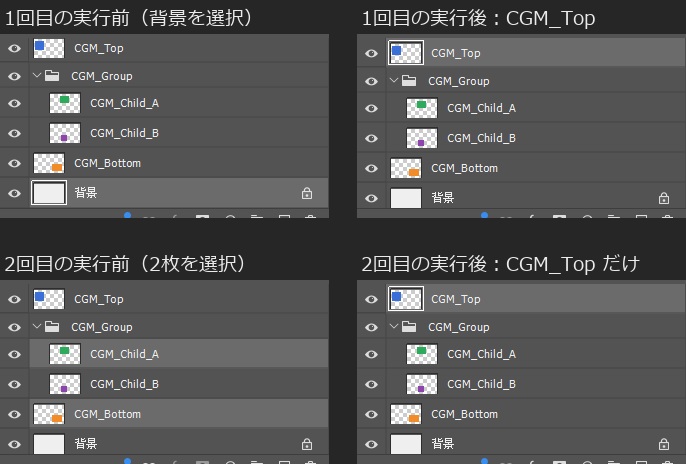
Task: Click CGM_Group folder icon in 1回目の実行後 panel
Action: (x=409, y=81)
